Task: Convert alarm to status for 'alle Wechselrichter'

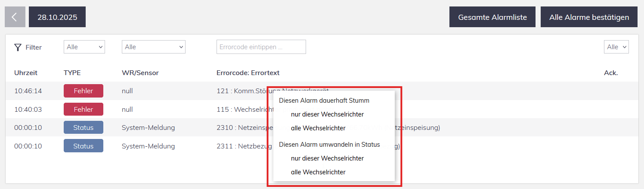Action: tap(318, 172)
